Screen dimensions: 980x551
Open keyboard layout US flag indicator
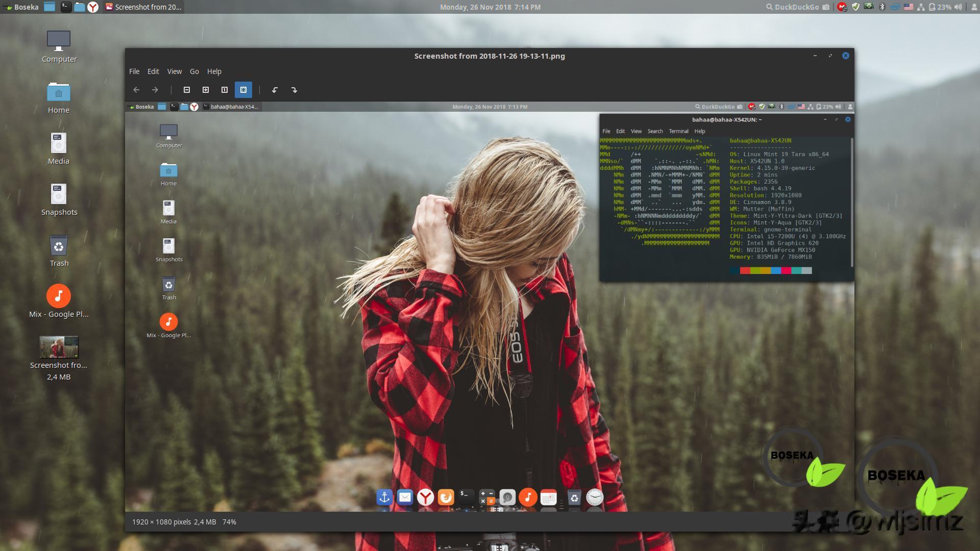click(x=909, y=7)
